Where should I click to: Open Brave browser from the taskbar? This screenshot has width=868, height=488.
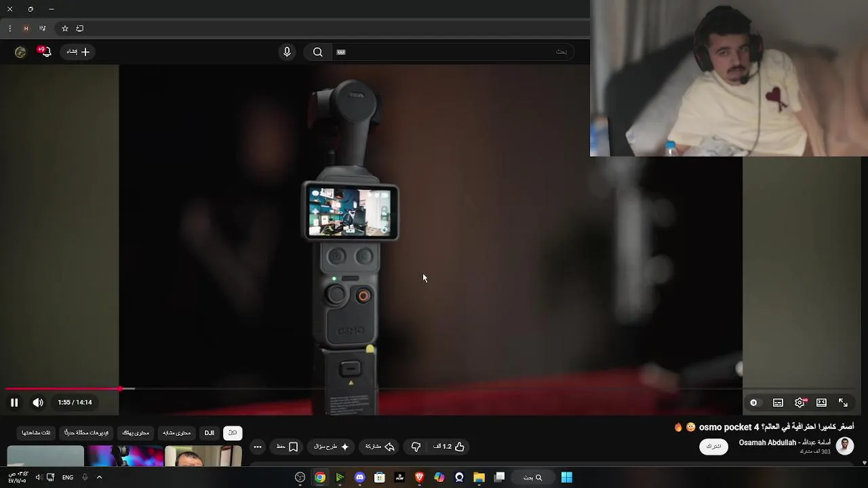[419, 477]
